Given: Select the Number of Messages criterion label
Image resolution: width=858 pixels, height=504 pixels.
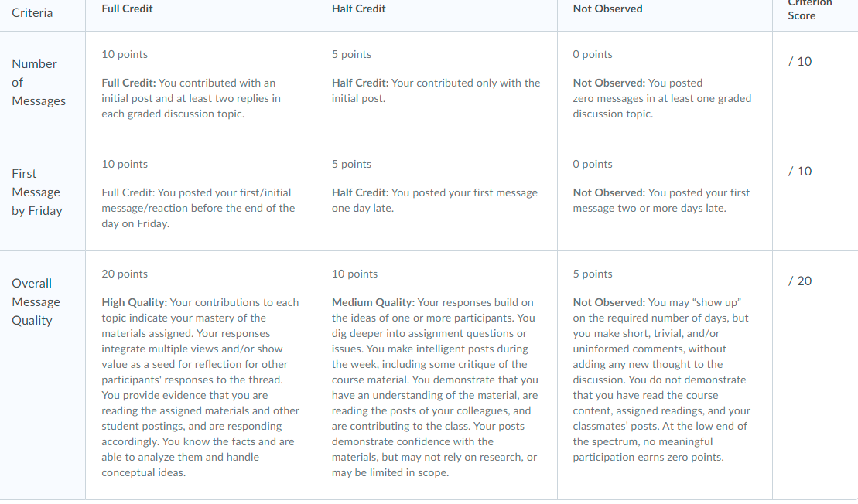Looking at the screenshot, I should tap(39, 83).
